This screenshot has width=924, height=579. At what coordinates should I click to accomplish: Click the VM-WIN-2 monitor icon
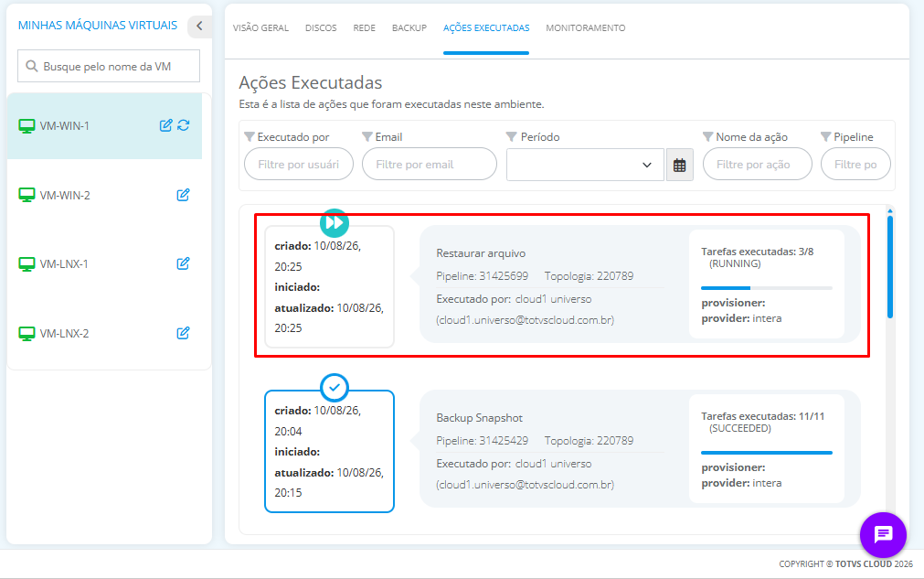[27, 195]
